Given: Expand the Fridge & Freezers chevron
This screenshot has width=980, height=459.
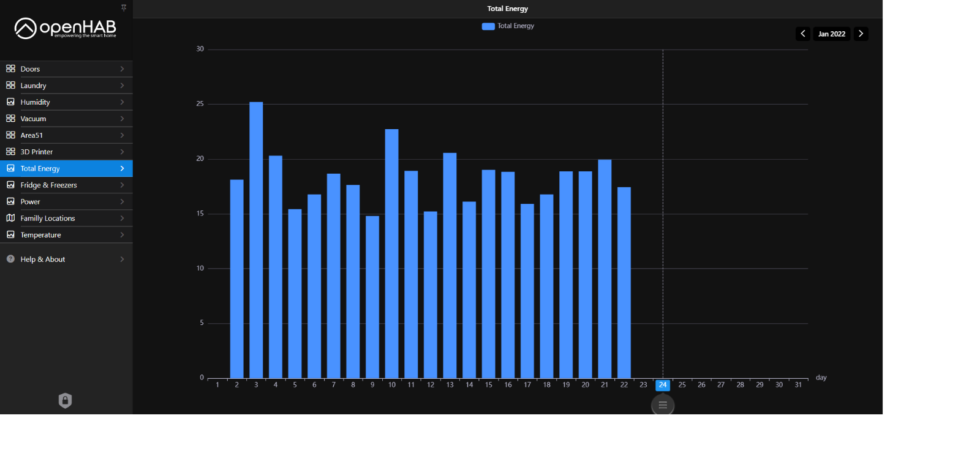Looking at the screenshot, I should tap(122, 185).
